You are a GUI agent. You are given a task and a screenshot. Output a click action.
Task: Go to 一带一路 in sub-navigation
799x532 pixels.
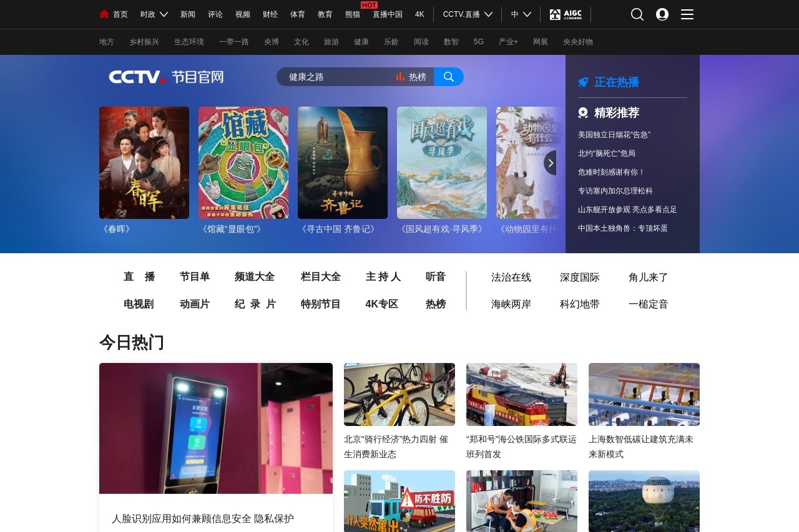(x=234, y=42)
